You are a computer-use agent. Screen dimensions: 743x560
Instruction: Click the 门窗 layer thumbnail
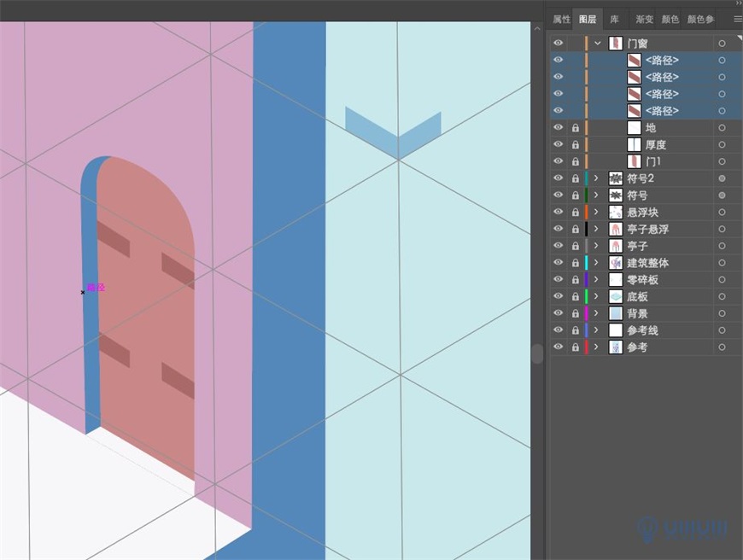616,43
